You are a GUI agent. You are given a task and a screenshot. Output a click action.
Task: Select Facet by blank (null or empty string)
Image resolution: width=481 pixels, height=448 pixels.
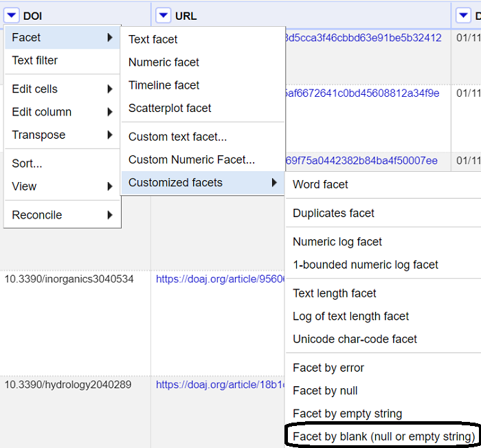383,436
